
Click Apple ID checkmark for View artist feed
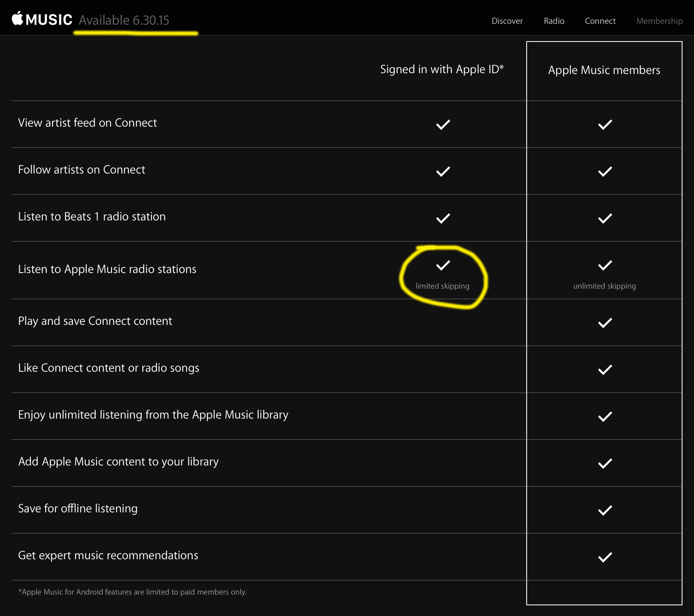pos(443,124)
